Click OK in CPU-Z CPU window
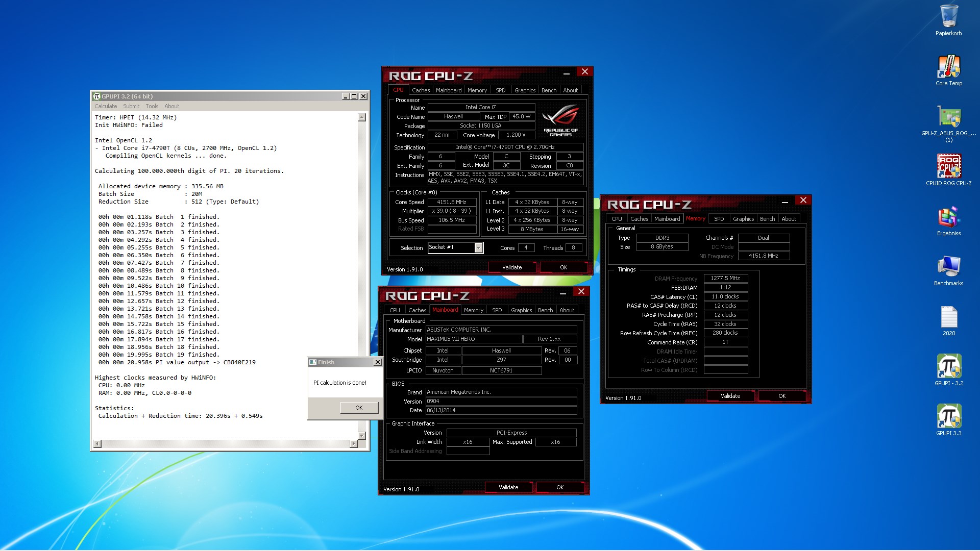This screenshot has width=980, height=551. tap(563, 267)
